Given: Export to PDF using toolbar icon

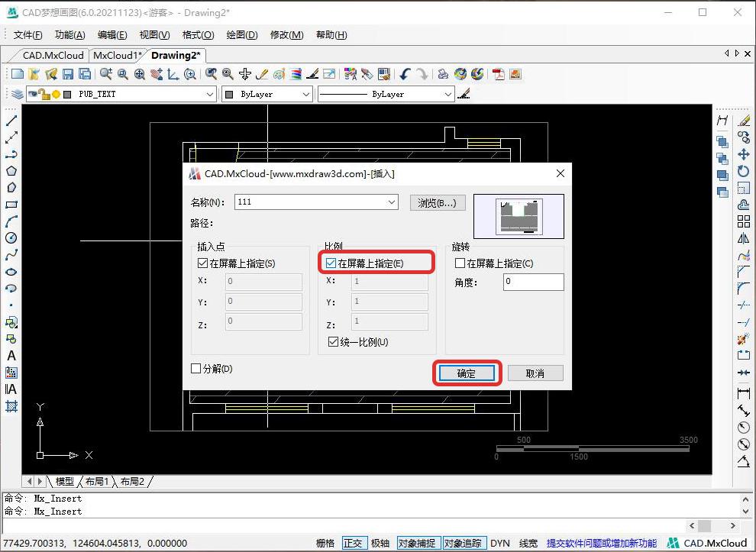Looking at the screenshot, I should pos(498,74).
